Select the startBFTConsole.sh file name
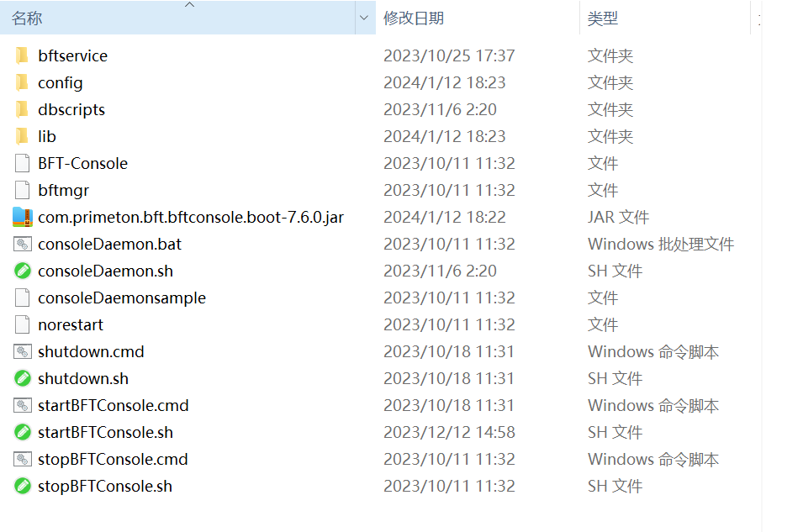 (105, 432)
